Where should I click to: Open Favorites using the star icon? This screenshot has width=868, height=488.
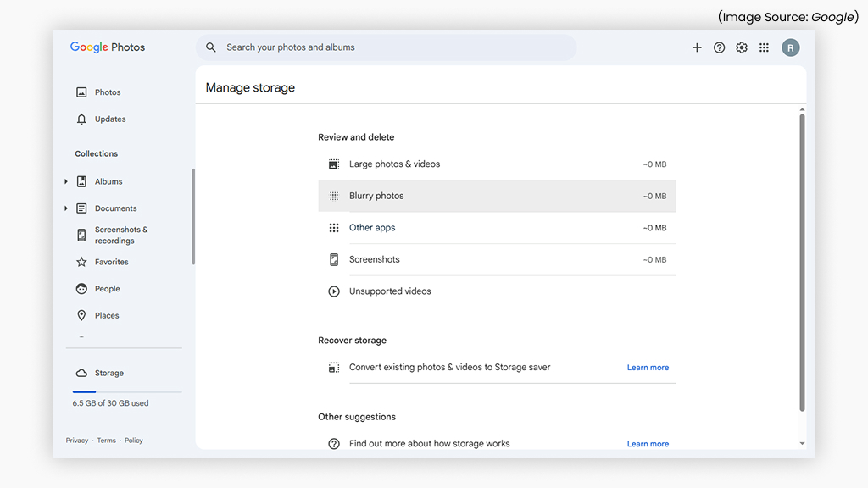tap(81, 262)
